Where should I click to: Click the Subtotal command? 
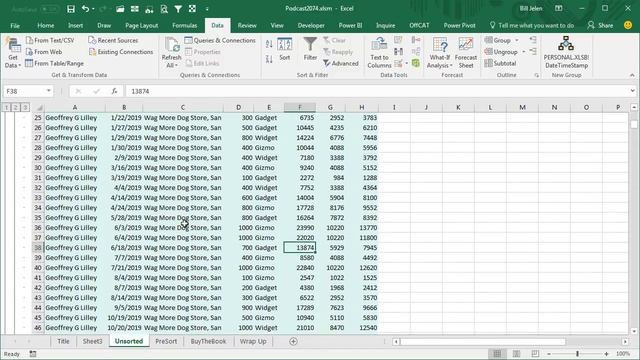[500, 63]
